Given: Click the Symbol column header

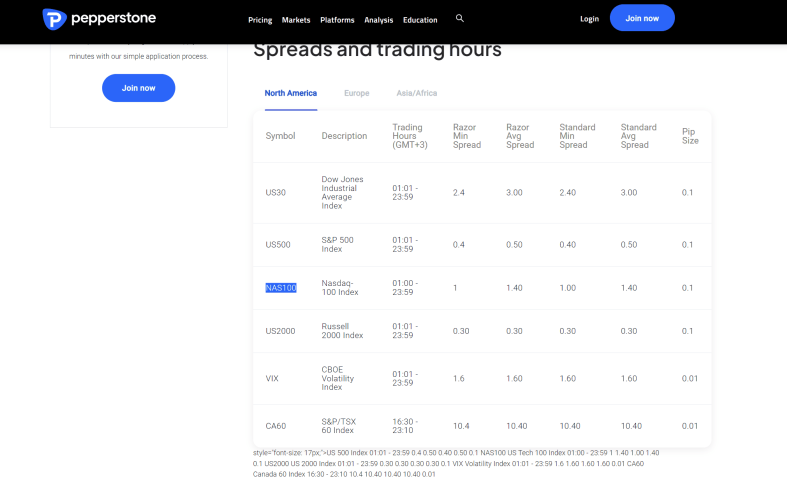Looking at the screenshot, I should (x=280, y=136).
